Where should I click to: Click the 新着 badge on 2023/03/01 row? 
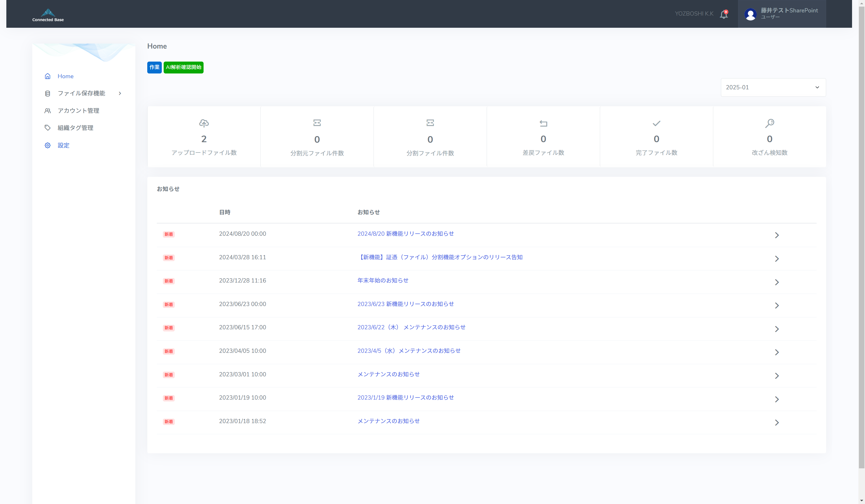(x=169, y=375)
